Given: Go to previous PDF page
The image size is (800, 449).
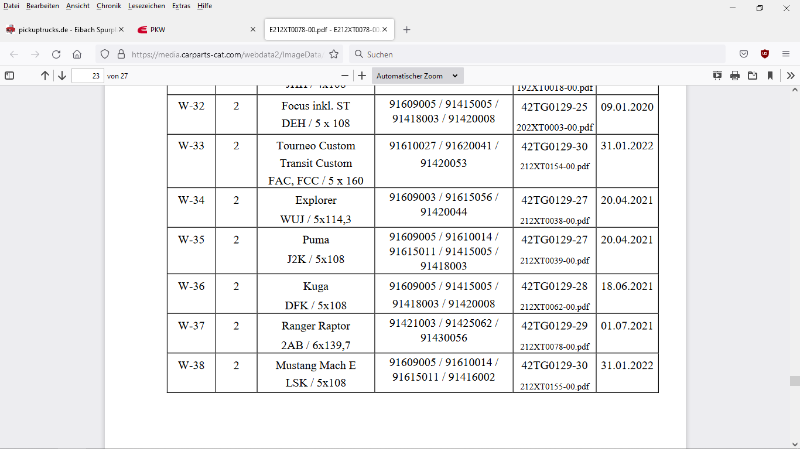Looking at the screenshot, I should coord(45,76).
